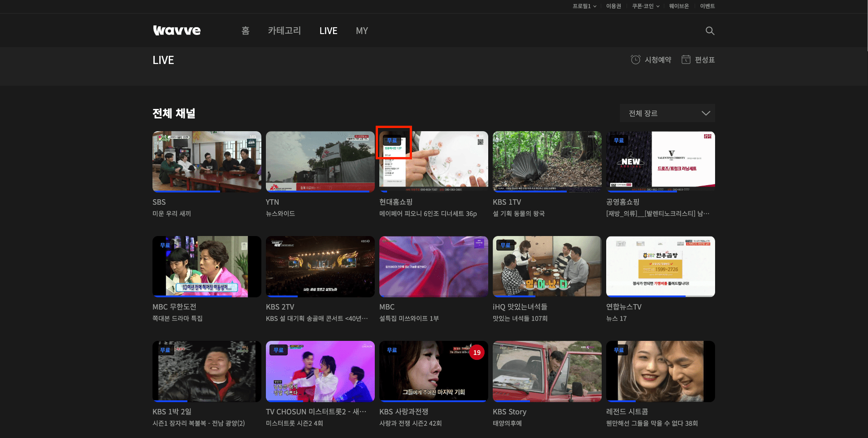Click program title 설특집 미쓰와이프 1부
Screen dimensions: 868x438
[x=409, y=319]
